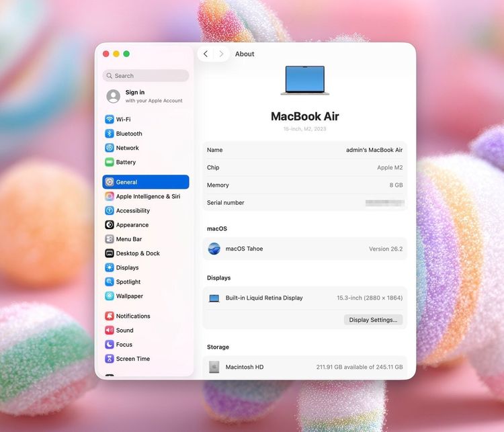Sign in with your Apple Account
The width and height of the screenshot is (504, 432).
click(x=146, y=96)
